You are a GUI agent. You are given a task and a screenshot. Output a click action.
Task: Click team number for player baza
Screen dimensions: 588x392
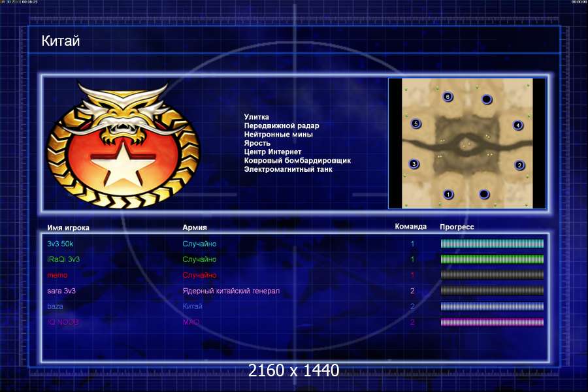pos(412,306)
